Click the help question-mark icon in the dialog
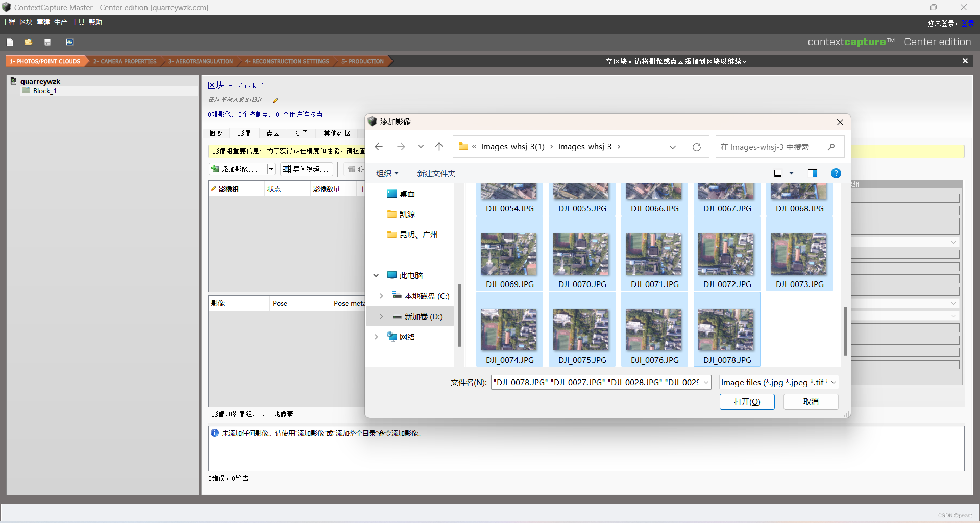Screen dimensions: 980x523 pos(836,173)
